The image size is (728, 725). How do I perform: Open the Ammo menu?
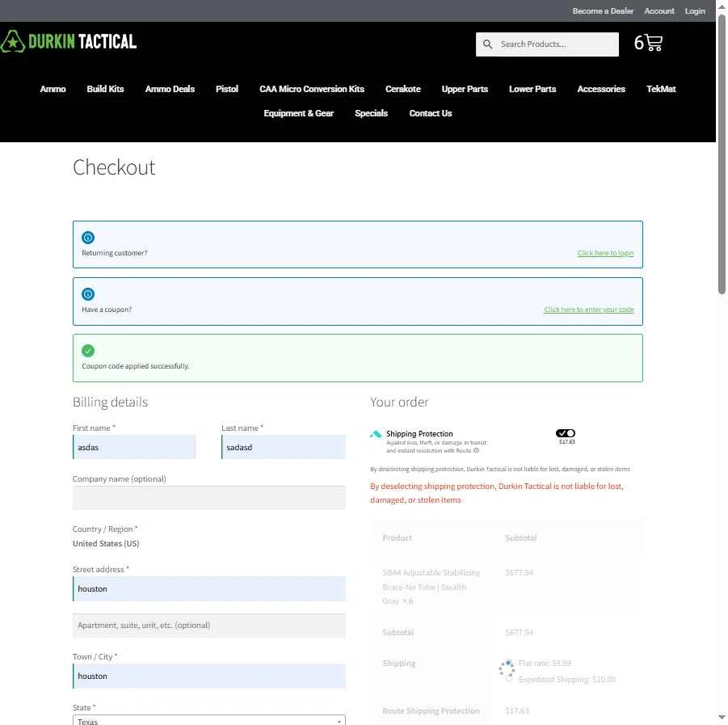click(53, 89)
